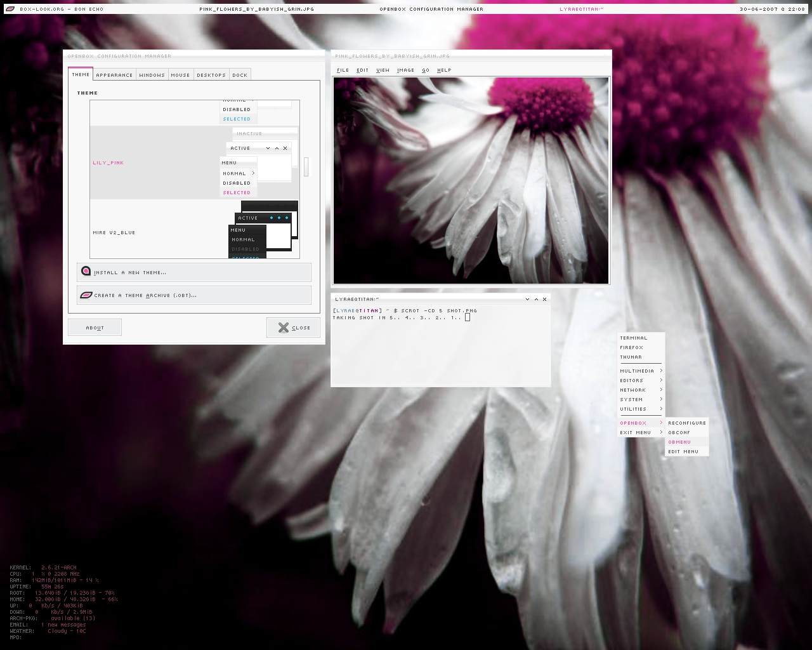Click the X icon on the Close button

pyautogui.click(x=284, y=328)
